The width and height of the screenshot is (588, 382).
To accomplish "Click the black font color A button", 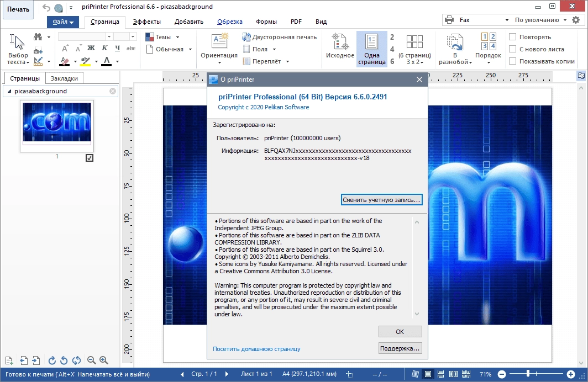I will tap(107, 61).
